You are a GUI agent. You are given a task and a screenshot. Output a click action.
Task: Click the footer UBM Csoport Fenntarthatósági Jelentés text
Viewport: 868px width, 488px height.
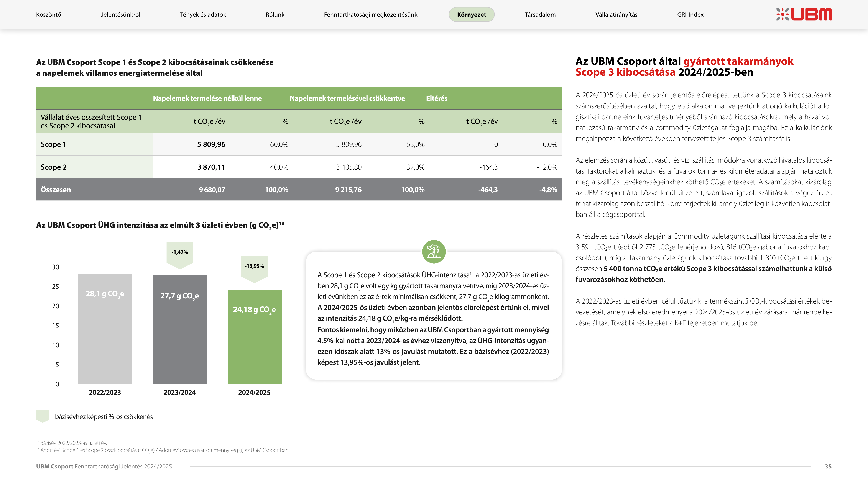pyautogui.click(x=104, y=467)
